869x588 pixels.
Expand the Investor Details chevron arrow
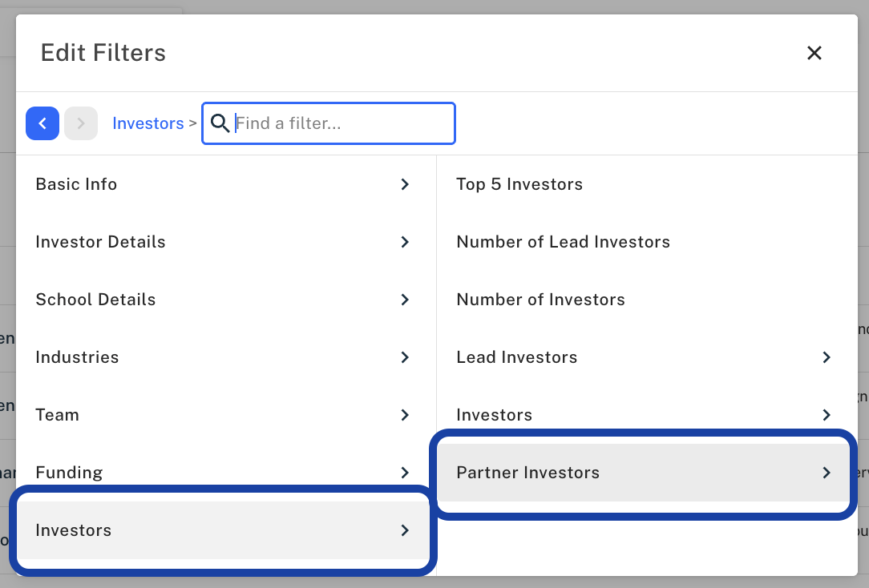405,242
